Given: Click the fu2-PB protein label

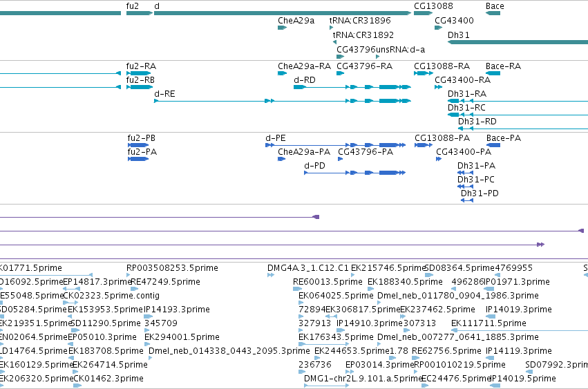Looking at the screenshot, I should (142, 138).
